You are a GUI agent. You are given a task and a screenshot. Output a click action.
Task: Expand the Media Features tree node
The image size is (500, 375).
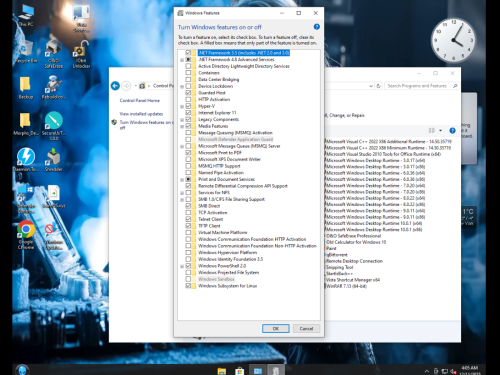(182, 126)
